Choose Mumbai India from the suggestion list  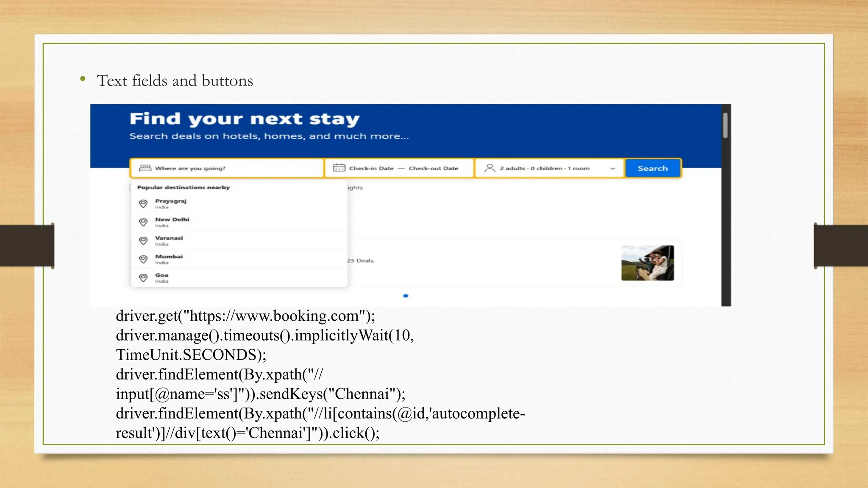pos(169,259)
